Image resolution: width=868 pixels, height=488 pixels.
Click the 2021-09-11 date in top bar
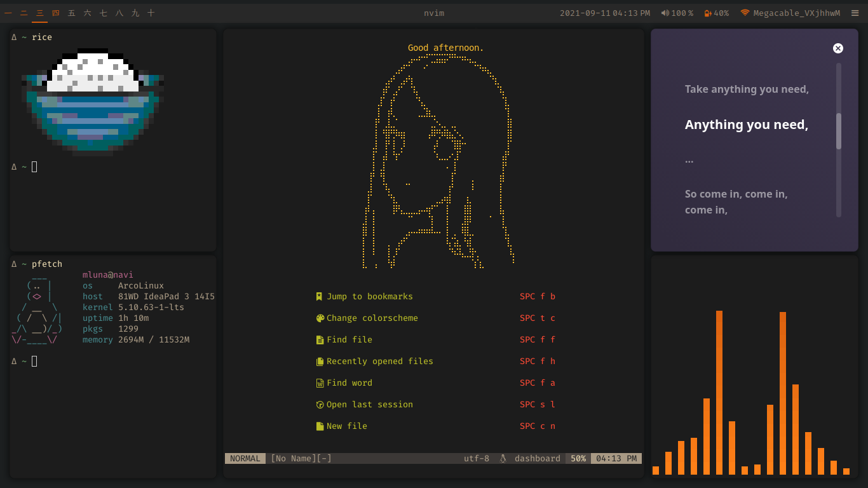585,13
